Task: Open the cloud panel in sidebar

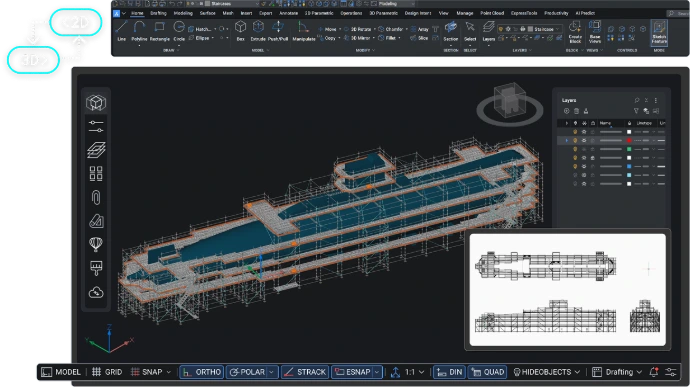Action: click(x=96, y=292)
